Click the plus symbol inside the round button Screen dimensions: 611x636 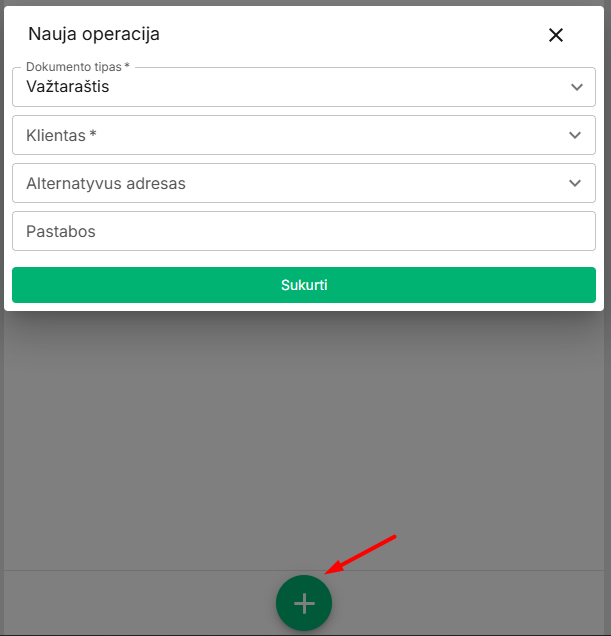pos(304,604)
